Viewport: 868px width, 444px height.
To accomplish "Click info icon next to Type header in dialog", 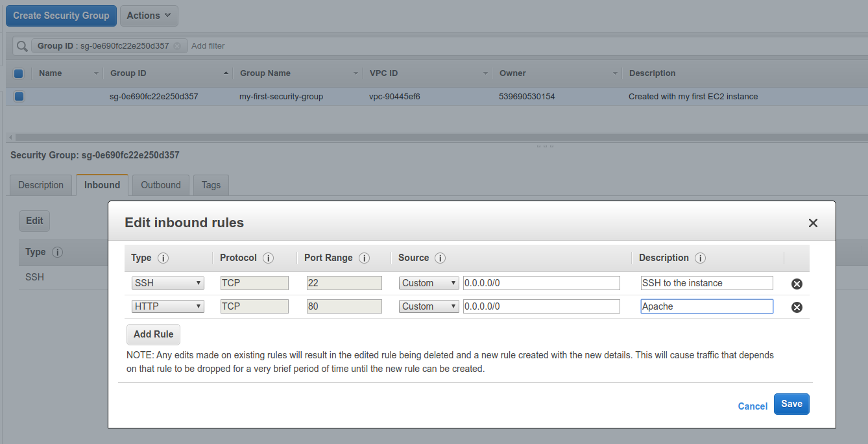I will click(163, 258).
